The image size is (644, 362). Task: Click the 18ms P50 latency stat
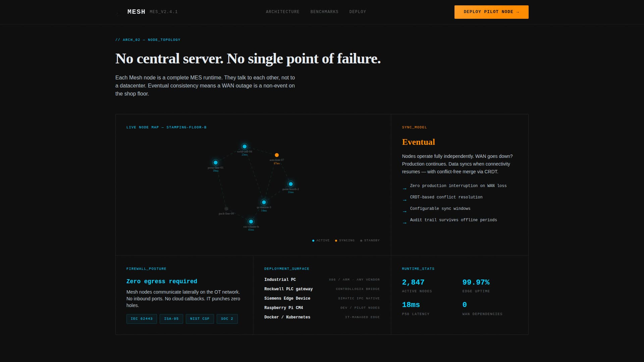pos(411,305)
